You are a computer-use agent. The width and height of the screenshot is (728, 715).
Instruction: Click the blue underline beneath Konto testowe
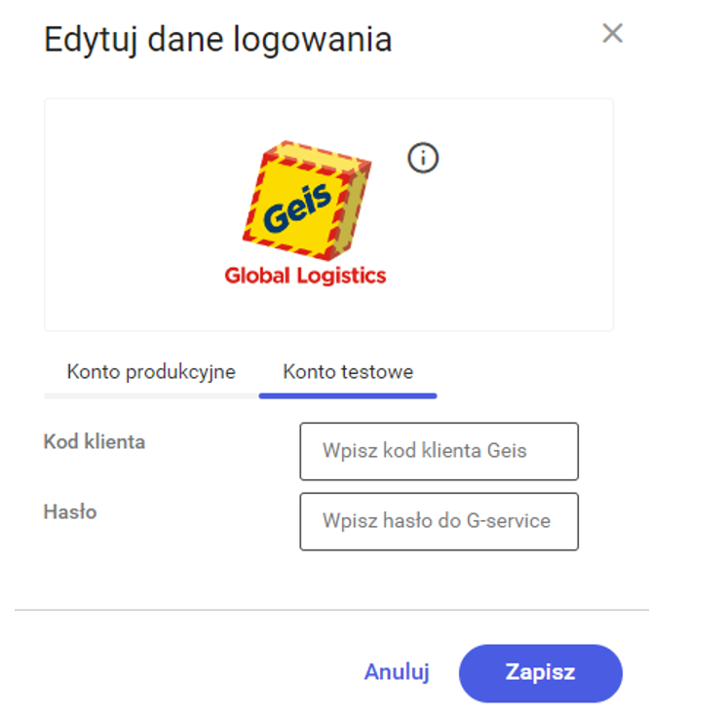pos(348,395)
